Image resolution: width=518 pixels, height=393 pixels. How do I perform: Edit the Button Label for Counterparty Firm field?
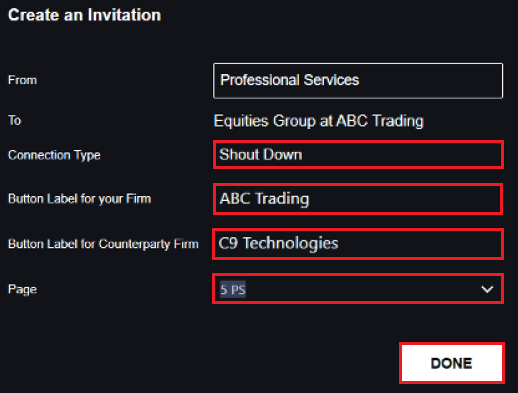point(358,244)
